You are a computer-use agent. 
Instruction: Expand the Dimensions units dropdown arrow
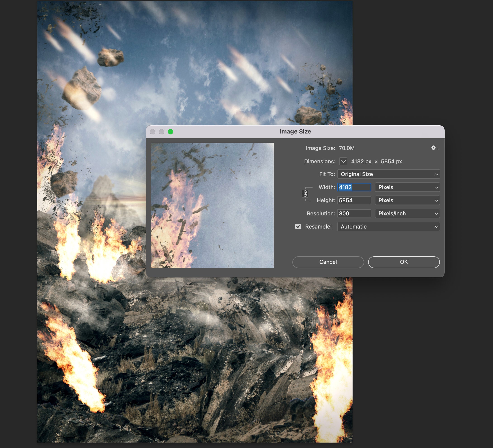343,162
